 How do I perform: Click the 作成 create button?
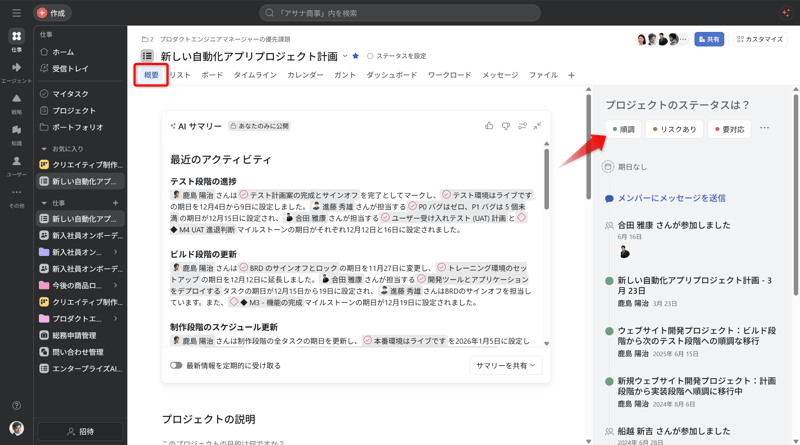(x=52, y=13)
